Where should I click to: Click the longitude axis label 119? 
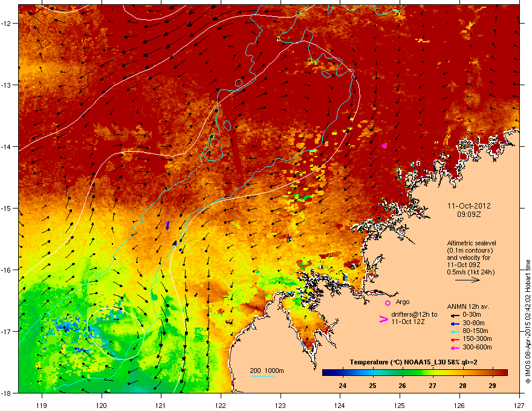pyautogui.click(x=42, y=405)
